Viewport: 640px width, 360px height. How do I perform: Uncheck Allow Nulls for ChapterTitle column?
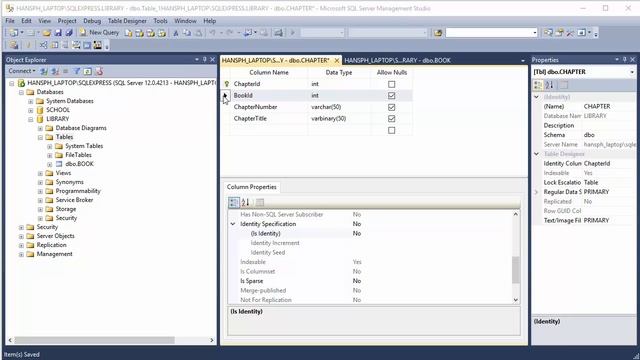[391, 119]
